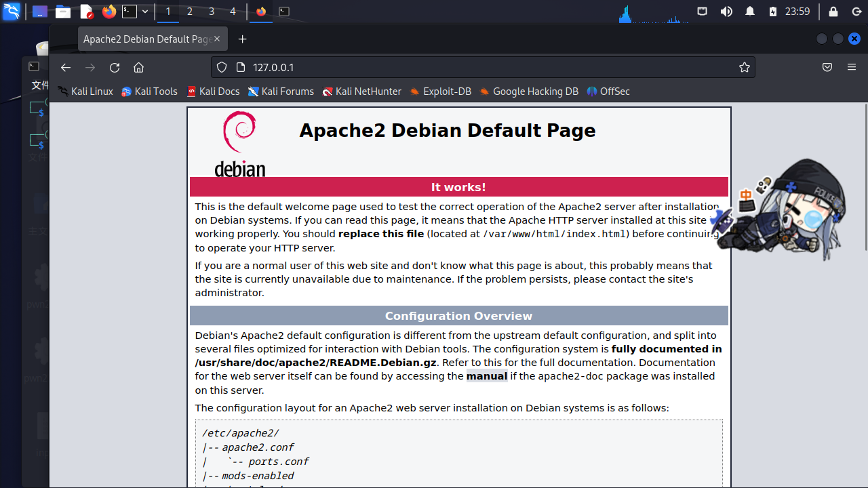Image resolution: width=868 pixels, height=488 pixels.
Task: Go back one page in Firefox
Action: pyautogui.click(x=65, y=67)
